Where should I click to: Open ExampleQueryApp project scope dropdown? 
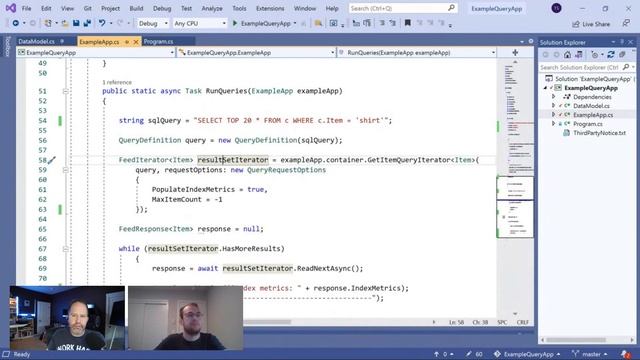pos(96,53)
